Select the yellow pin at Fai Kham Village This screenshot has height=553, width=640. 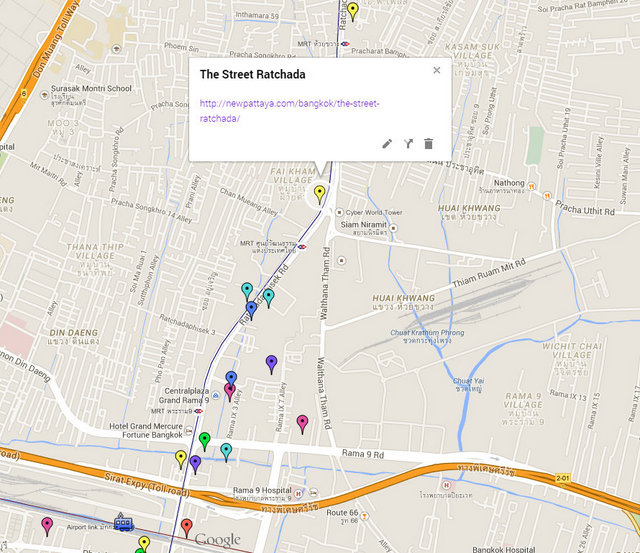click(319, 195)
